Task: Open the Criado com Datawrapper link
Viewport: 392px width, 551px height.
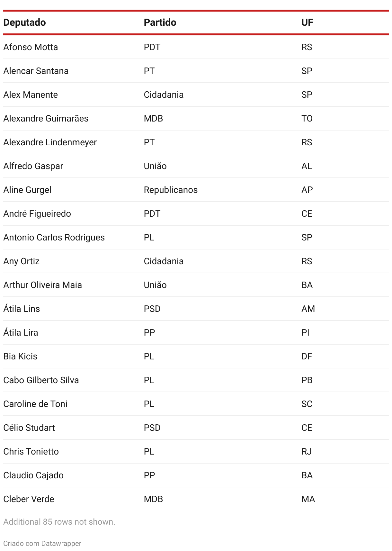Action: [42, 543]
